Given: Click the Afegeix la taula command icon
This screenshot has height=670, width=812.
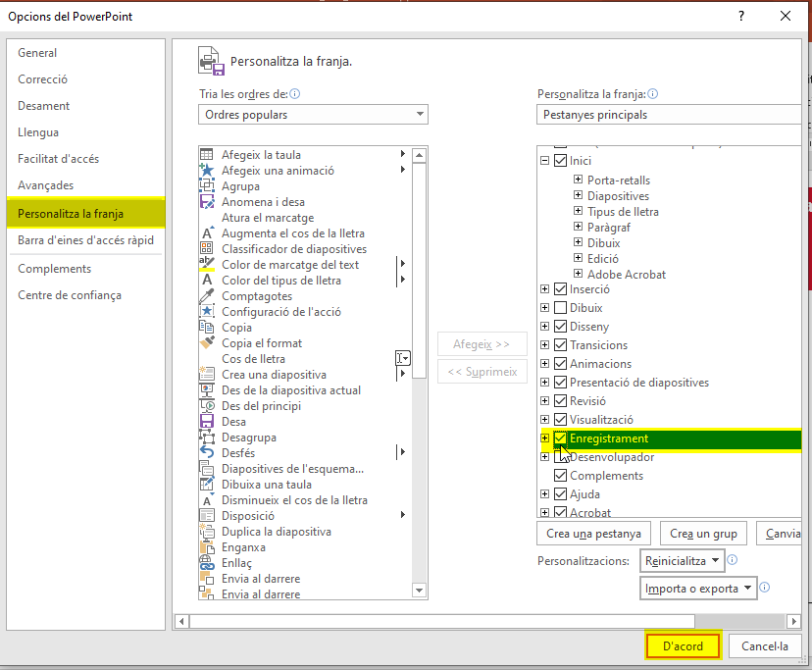Looking at the screenshot, I should pos(207,154).
